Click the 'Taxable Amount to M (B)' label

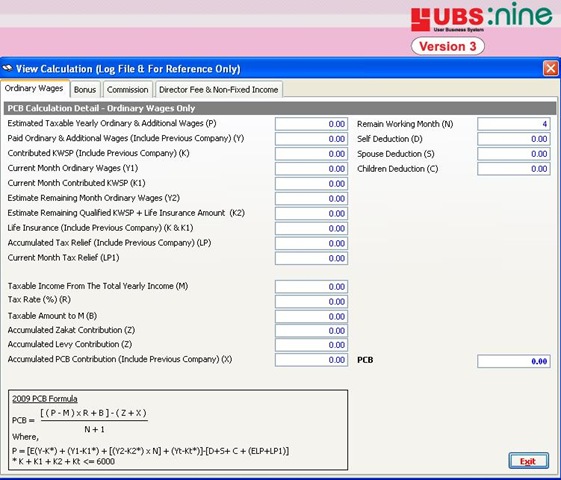click(52, 316)
